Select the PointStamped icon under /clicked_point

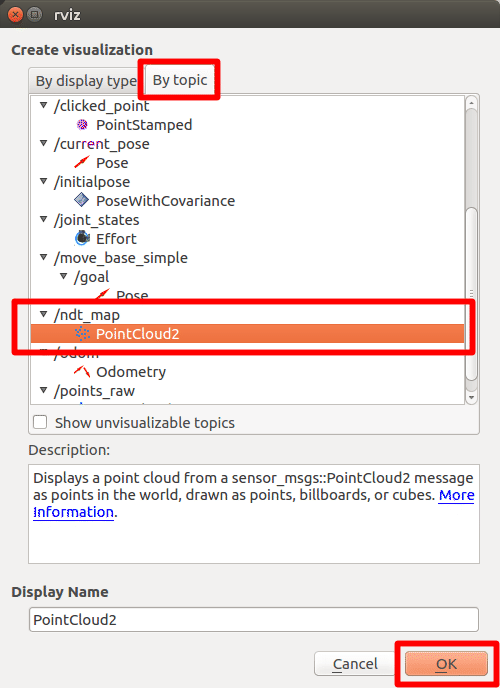point(82,125)
